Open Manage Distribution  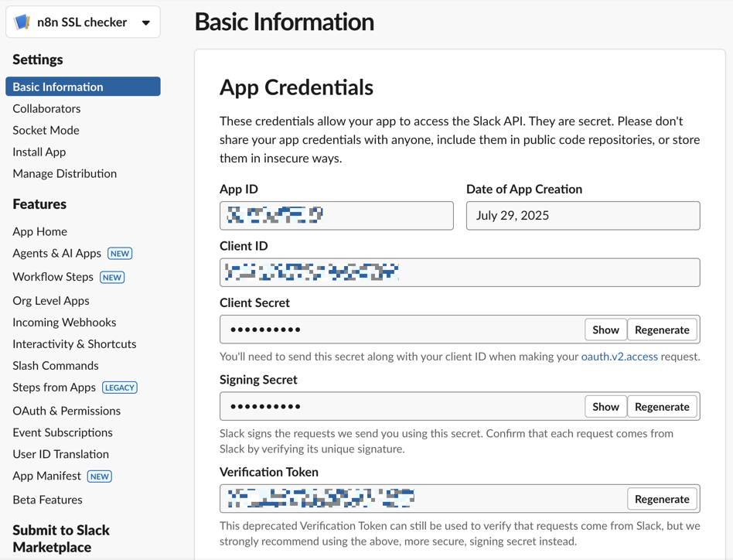[64, 173]
